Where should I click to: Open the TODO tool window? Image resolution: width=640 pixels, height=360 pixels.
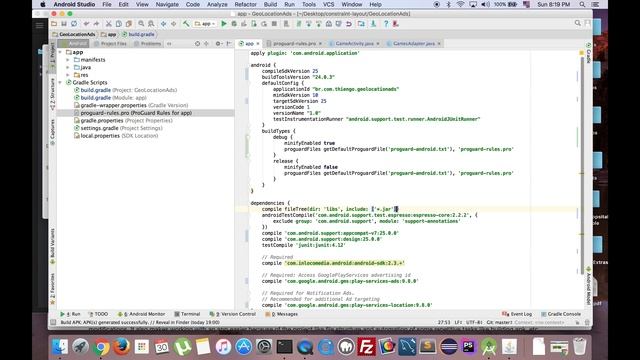[98, 314]
